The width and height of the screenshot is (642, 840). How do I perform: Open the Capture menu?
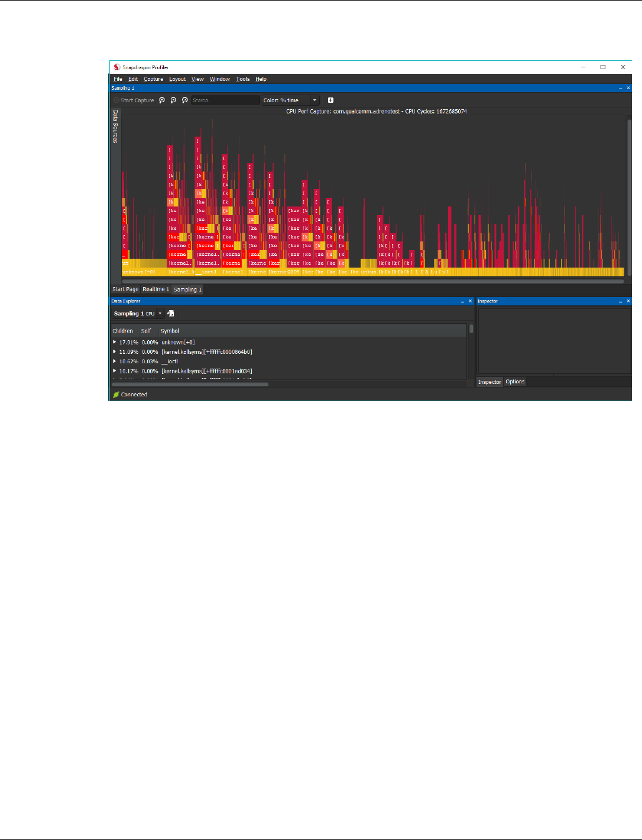(x=153, y=79)
